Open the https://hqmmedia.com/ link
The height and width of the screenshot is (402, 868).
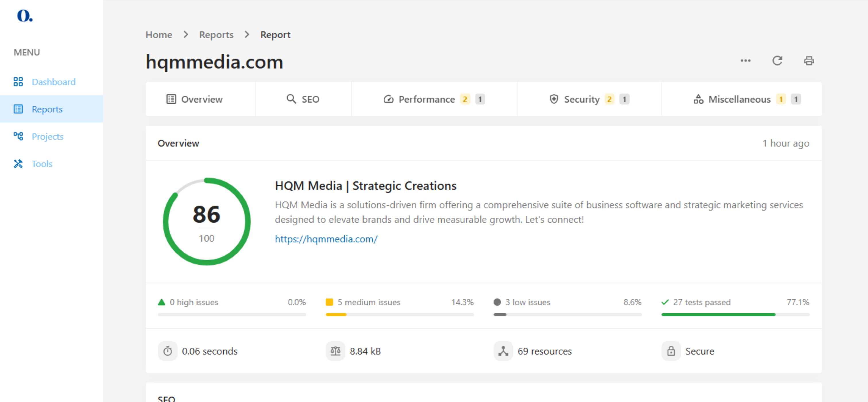point(326,239)
